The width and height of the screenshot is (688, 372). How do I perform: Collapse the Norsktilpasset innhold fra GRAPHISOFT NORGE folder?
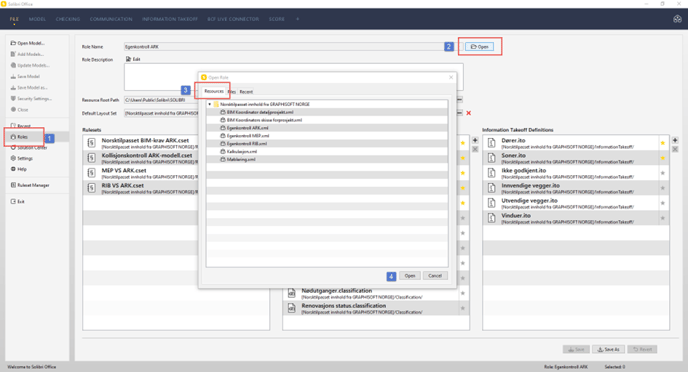click(x=210, y=104)
